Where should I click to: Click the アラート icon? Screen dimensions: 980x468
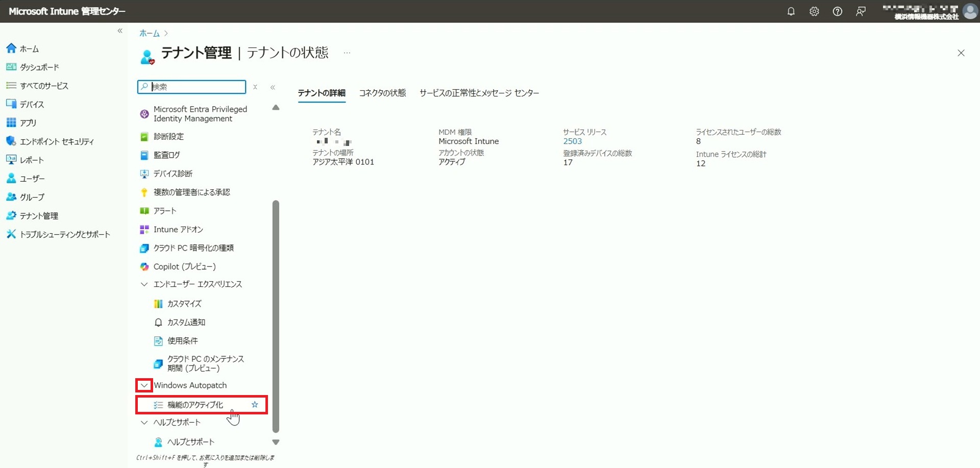point(144,211)
